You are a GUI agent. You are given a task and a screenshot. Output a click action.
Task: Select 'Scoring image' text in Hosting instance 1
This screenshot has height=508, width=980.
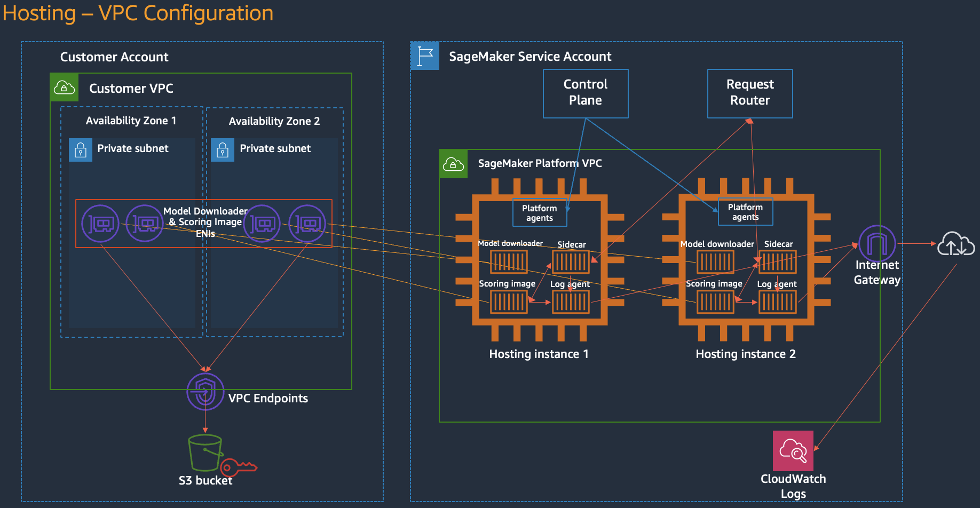[x=507, y=284]
